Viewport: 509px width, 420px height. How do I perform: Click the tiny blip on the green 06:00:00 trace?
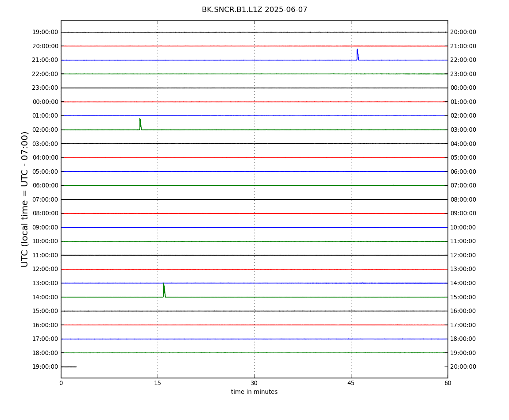point(394,185)
